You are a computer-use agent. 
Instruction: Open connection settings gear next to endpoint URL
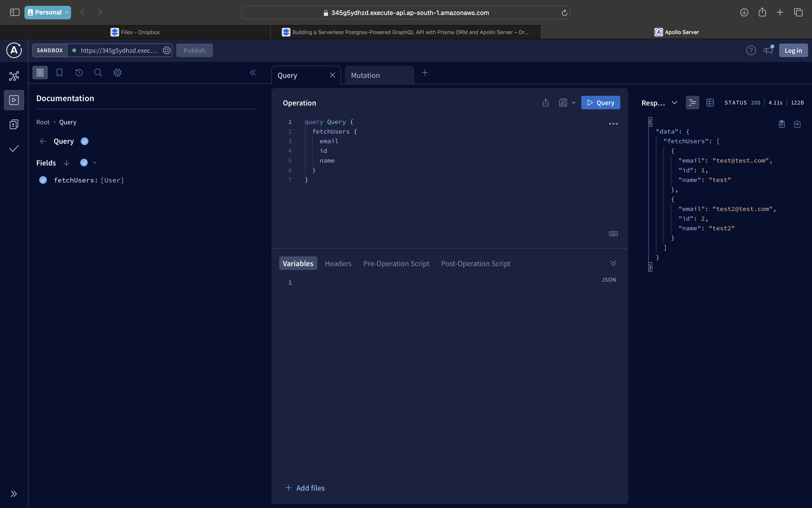(x=167, y=50)
